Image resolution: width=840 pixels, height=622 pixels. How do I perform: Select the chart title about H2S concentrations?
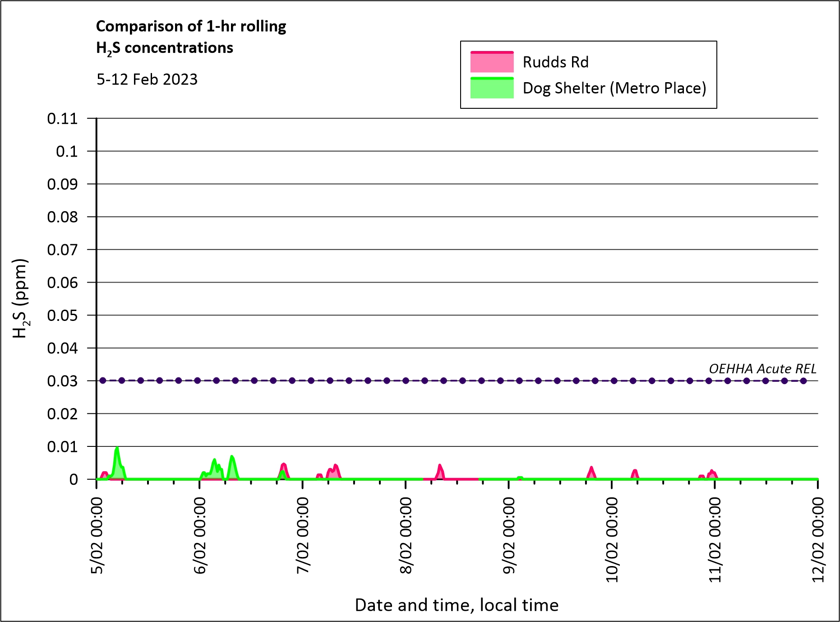pos(191,37)
